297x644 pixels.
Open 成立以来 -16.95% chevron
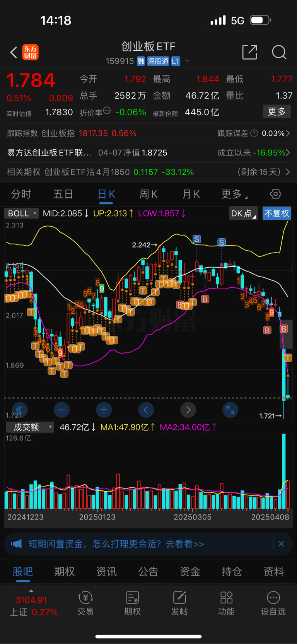coord(288,153)
